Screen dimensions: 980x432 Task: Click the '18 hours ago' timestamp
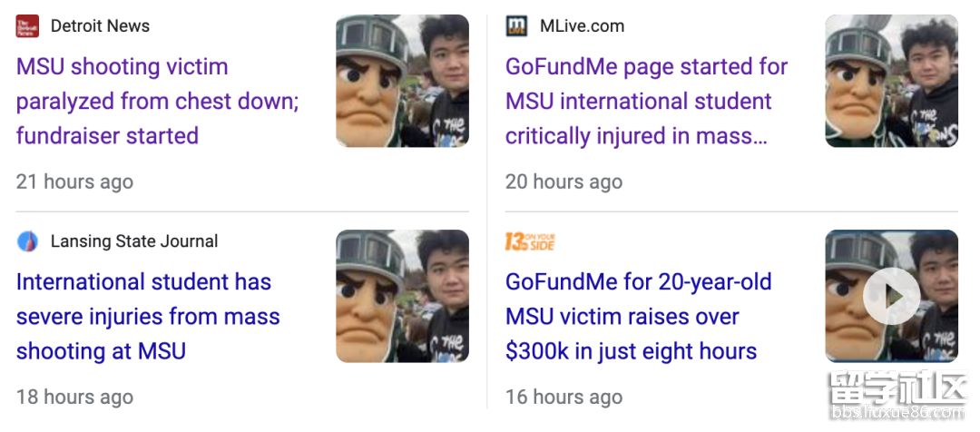click(74, 397)
